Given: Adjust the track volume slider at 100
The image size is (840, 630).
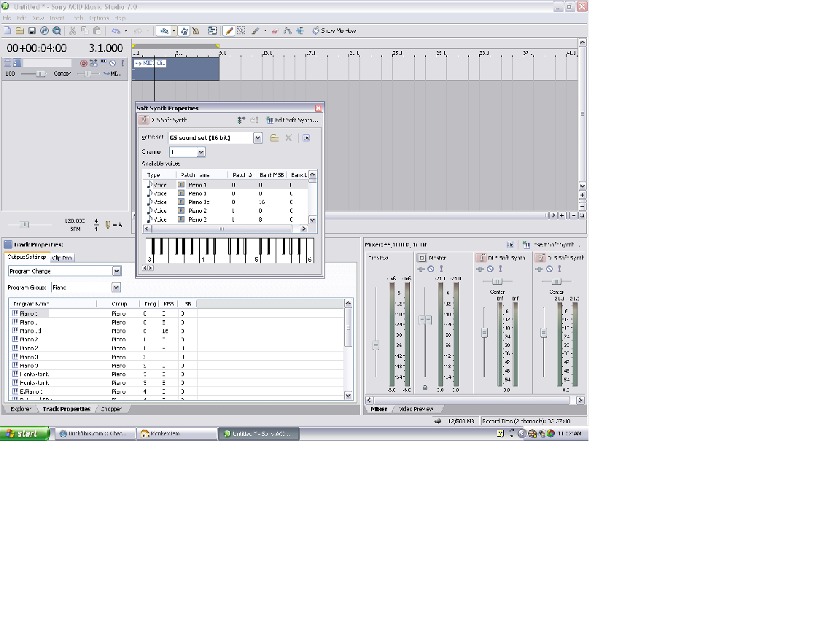Looking at the screenshot, I should [40, 74].
